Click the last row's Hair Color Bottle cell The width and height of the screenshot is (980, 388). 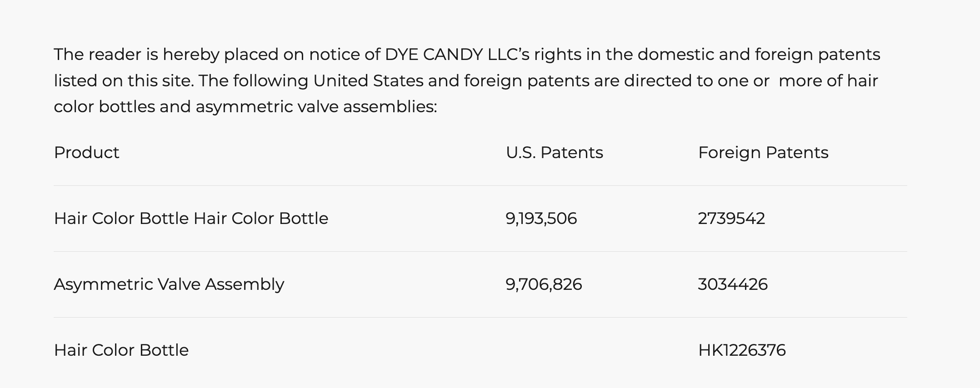[121, 350]
